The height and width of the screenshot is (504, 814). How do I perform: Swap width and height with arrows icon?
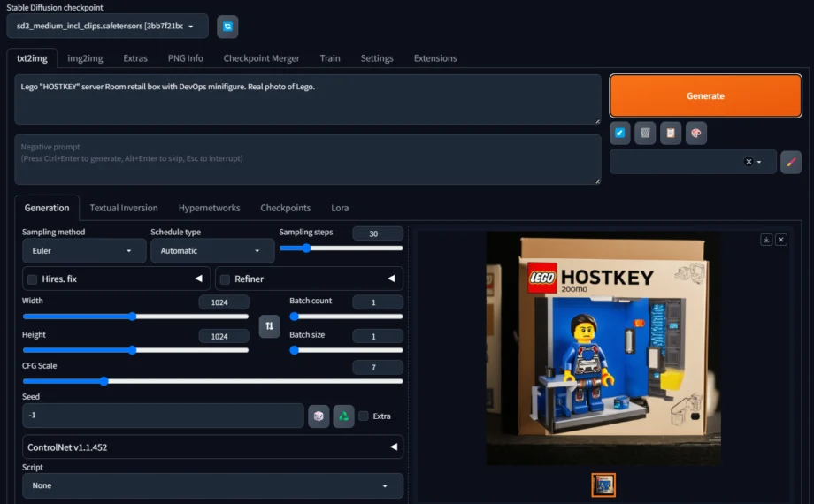[270, 326]
